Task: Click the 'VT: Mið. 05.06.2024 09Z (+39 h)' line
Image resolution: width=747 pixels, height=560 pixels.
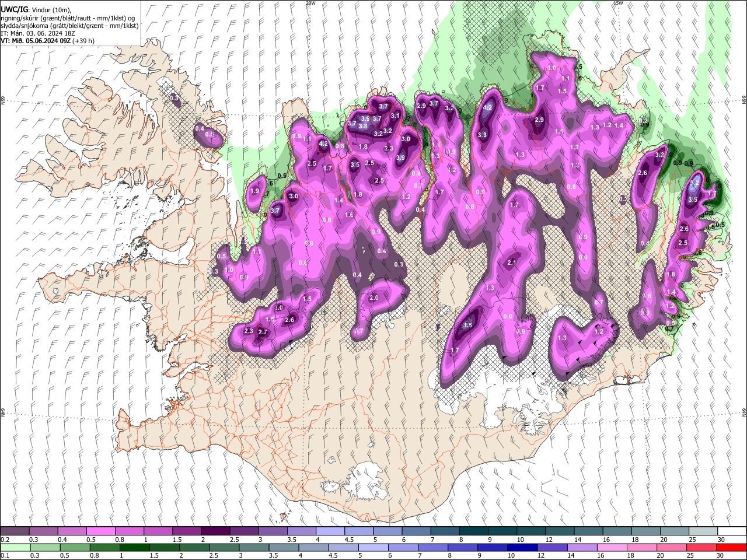Action: [48, 41]
